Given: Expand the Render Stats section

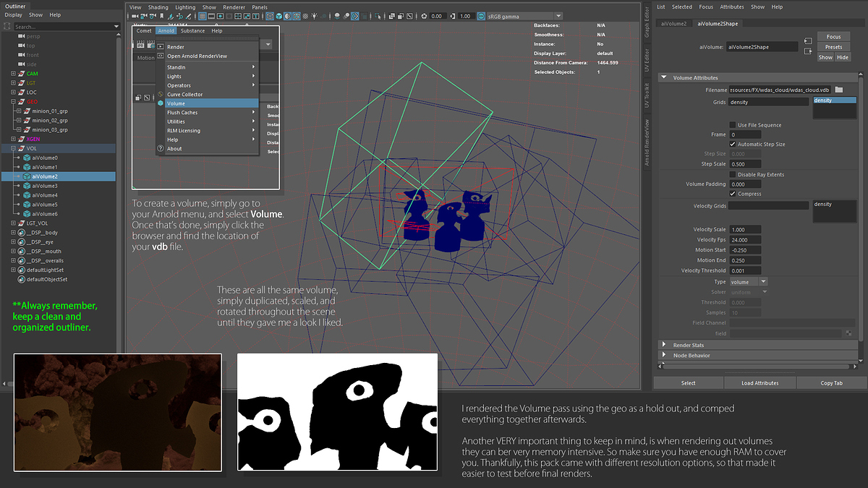Looking at the screenshot, I should coord(664,345).
